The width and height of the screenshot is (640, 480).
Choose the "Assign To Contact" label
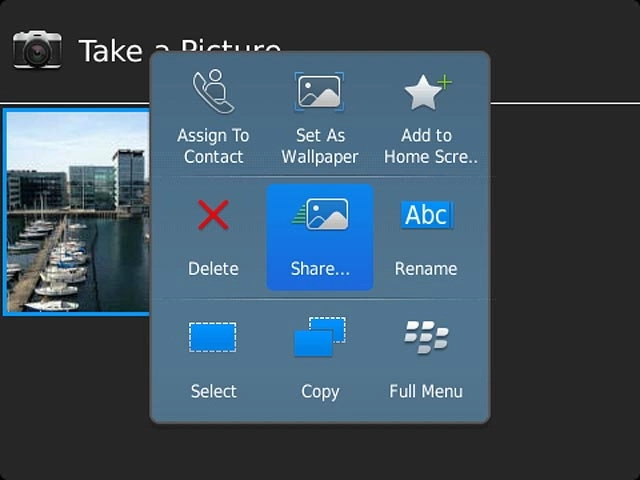[x=213, y=146]
